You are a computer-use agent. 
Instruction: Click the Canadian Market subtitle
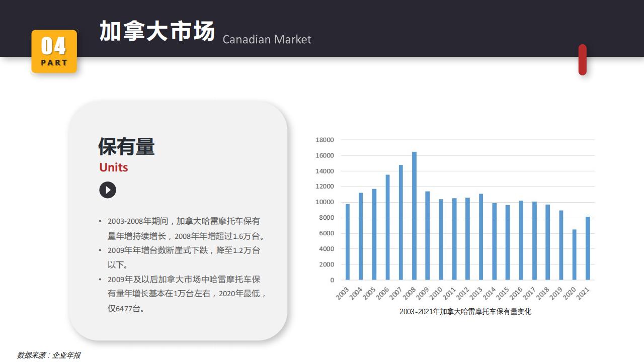pos(267,39)
